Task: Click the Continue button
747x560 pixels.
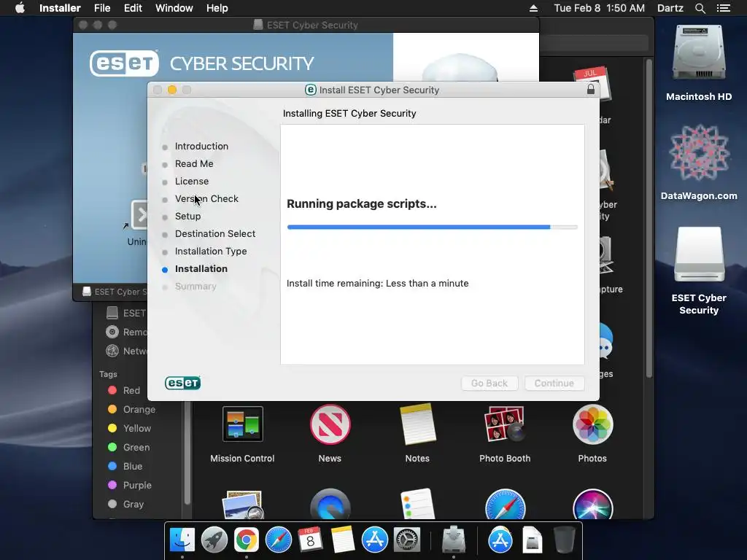Action: pos(554,384)
